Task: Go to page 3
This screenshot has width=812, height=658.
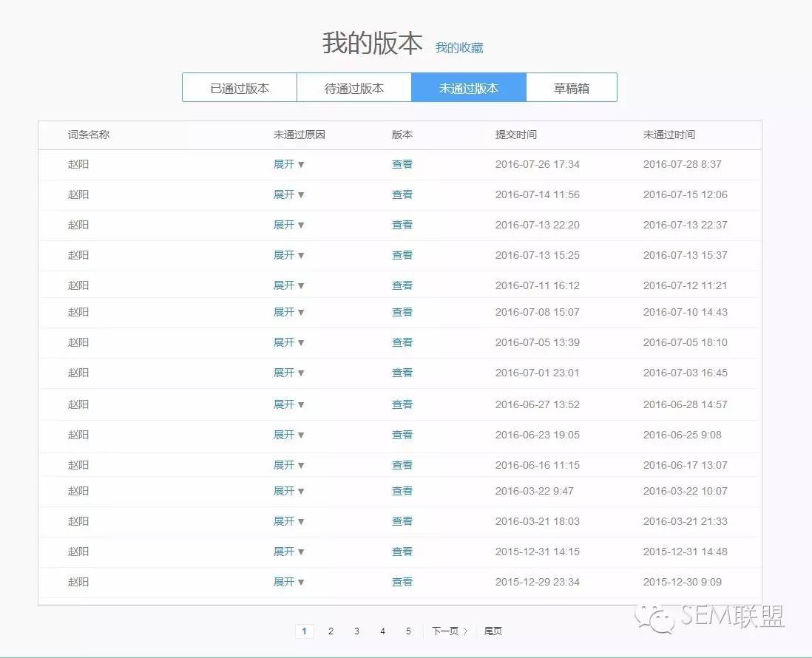Action: click(x=356, y=631)
